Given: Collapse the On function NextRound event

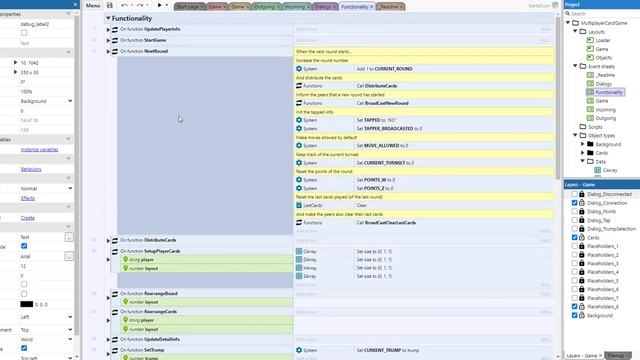Looking at the screenshot, I should pos(108,51).
